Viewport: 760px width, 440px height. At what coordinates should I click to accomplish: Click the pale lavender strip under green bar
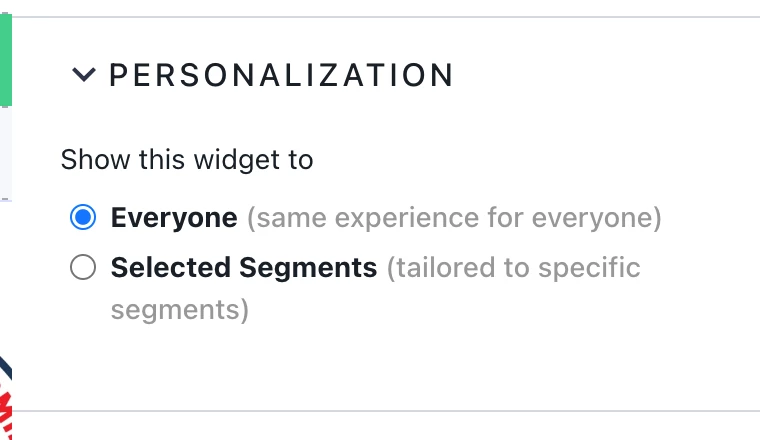pyautogui.click(x=5, y=153)
